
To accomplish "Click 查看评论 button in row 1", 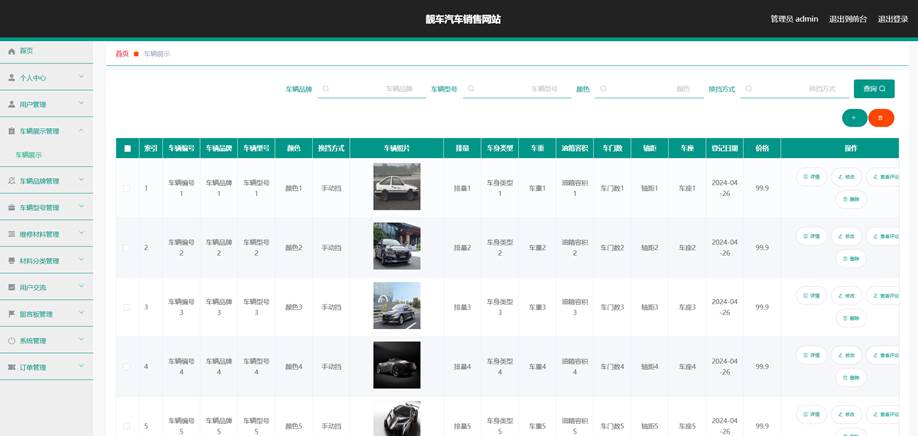I will click(x=883, y=177).
